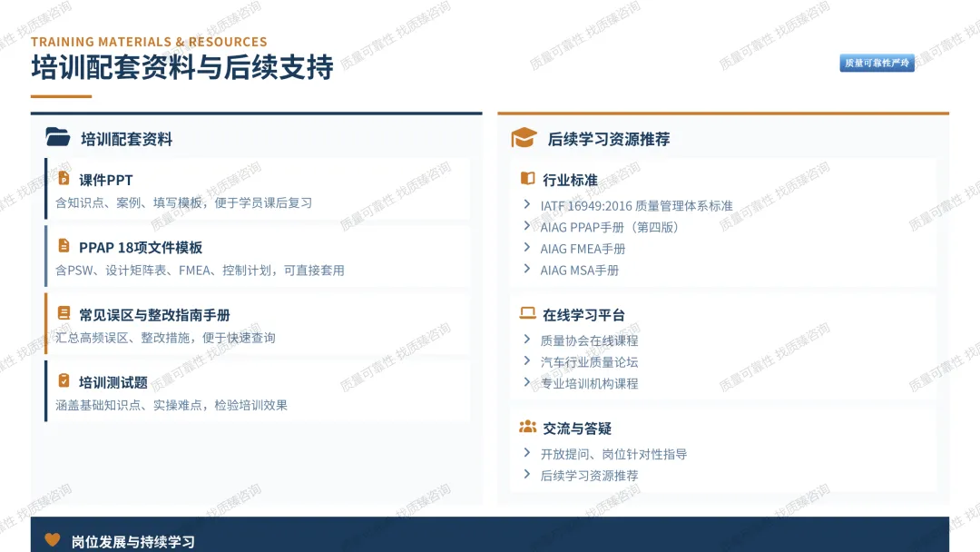Click the 行业标准 section heading

point(570,180)
